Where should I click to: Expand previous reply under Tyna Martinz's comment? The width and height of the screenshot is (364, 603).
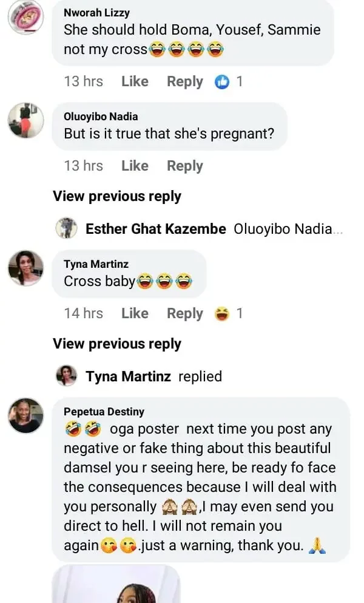[x=117, y=344]
